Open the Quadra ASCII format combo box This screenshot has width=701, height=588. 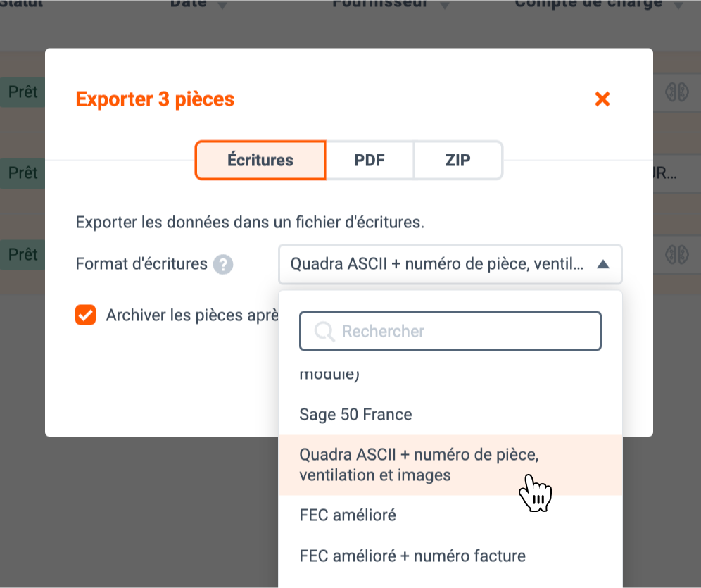[450, 264]
